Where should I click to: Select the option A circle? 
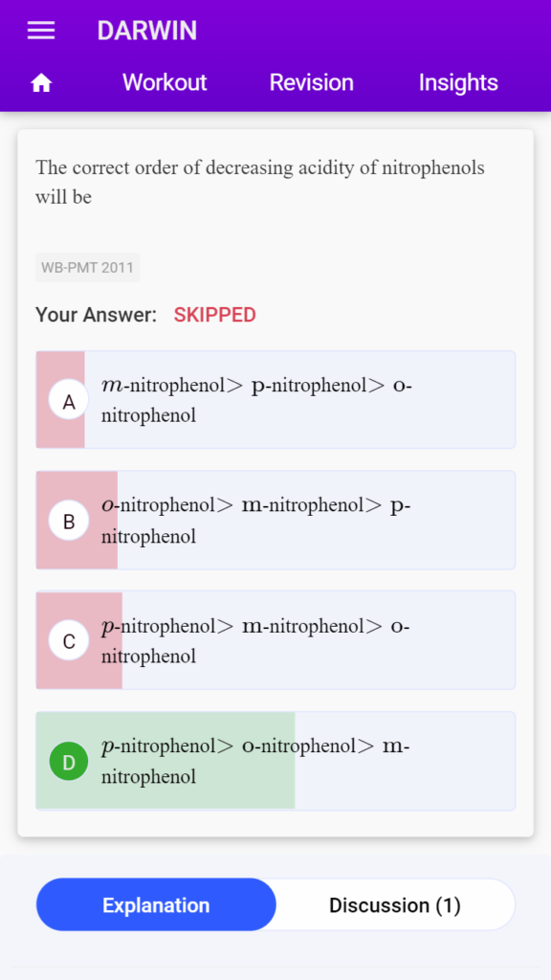click(x=69, y=399)
